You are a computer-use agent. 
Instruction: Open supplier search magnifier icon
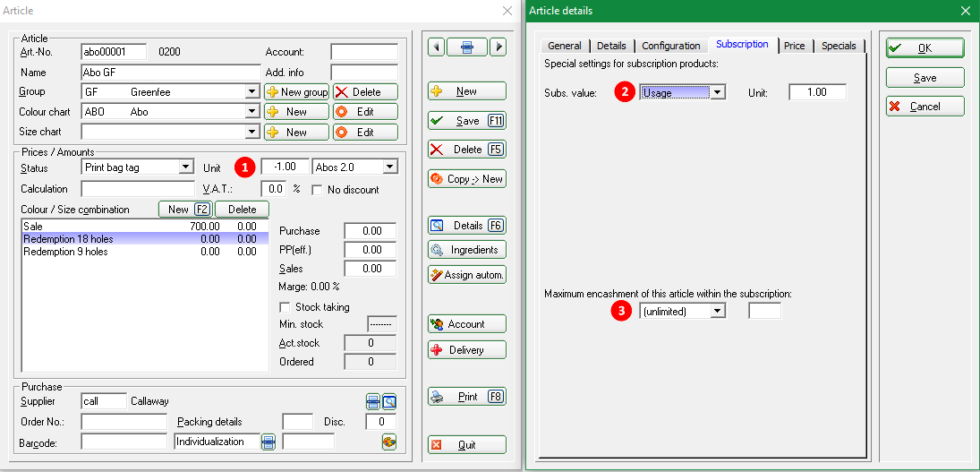389,401
